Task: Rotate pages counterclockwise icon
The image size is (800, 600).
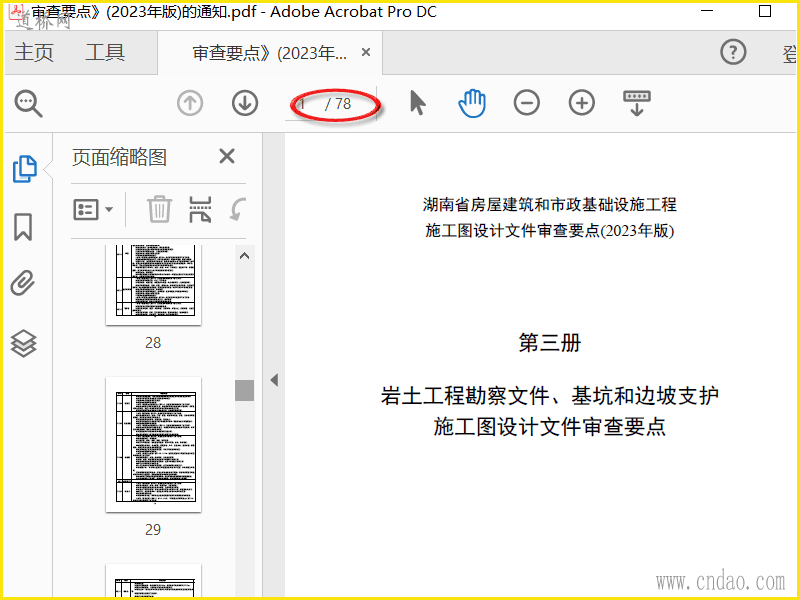Action: click(238, 209)
